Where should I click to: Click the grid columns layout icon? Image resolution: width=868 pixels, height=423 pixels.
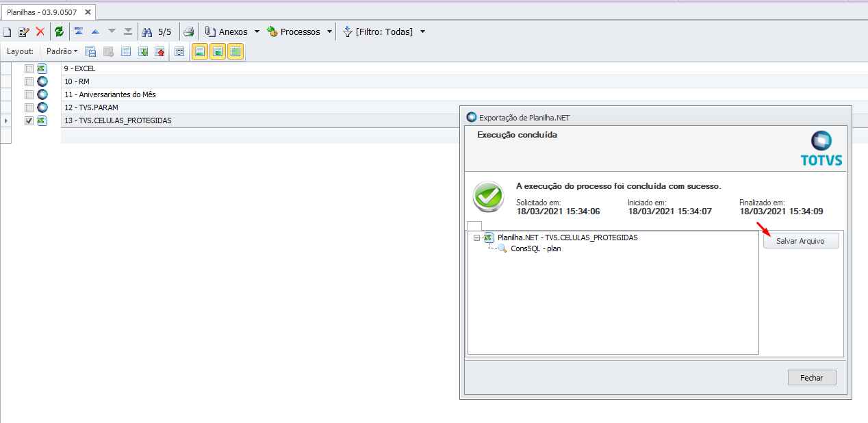126,51
